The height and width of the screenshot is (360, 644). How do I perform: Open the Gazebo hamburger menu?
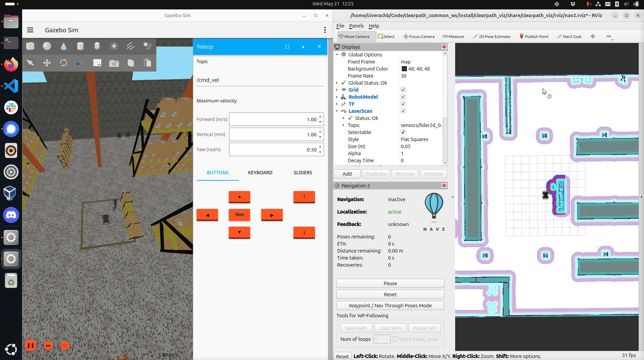click(x=30, y=30)
